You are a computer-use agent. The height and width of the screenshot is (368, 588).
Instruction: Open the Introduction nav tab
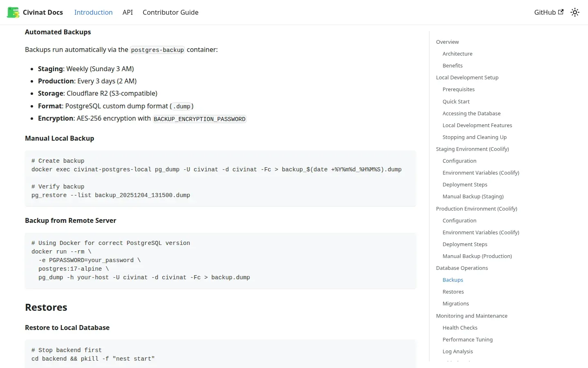[x=94, y=12]
